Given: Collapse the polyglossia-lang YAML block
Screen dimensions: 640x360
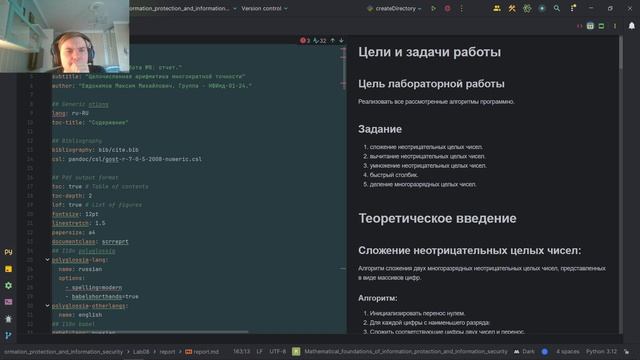Looking at the screenshot, I should pos(47,260).
